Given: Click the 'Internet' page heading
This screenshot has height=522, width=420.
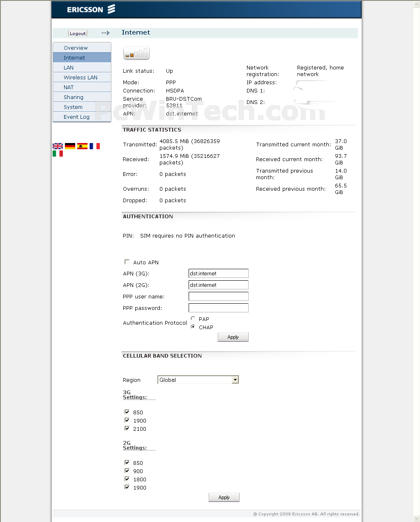Looking at the screenshot, I should click(x=136, y=32).
